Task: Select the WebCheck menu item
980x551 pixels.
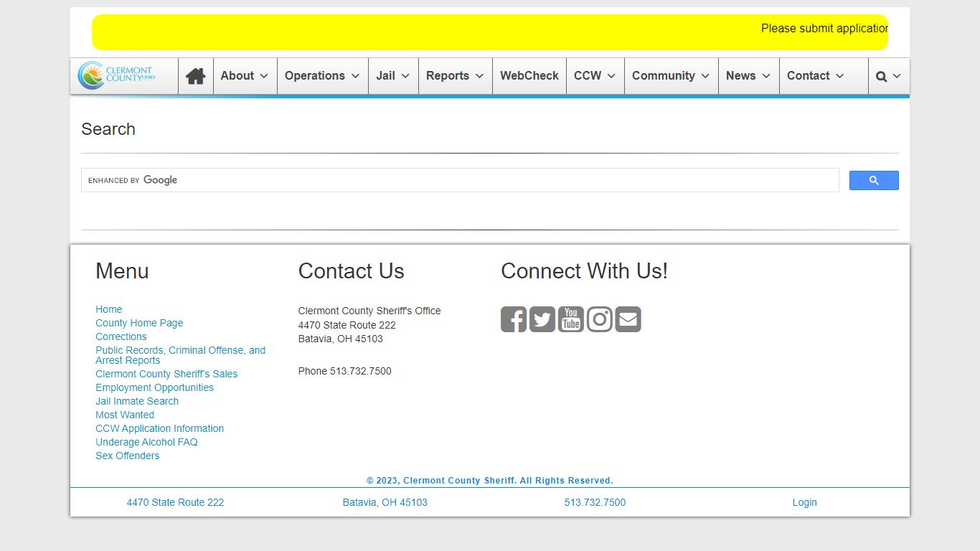Action: [529, 76]
